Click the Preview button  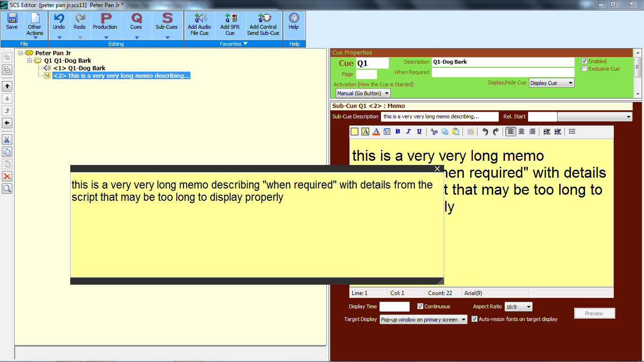(x=594, y=313)
